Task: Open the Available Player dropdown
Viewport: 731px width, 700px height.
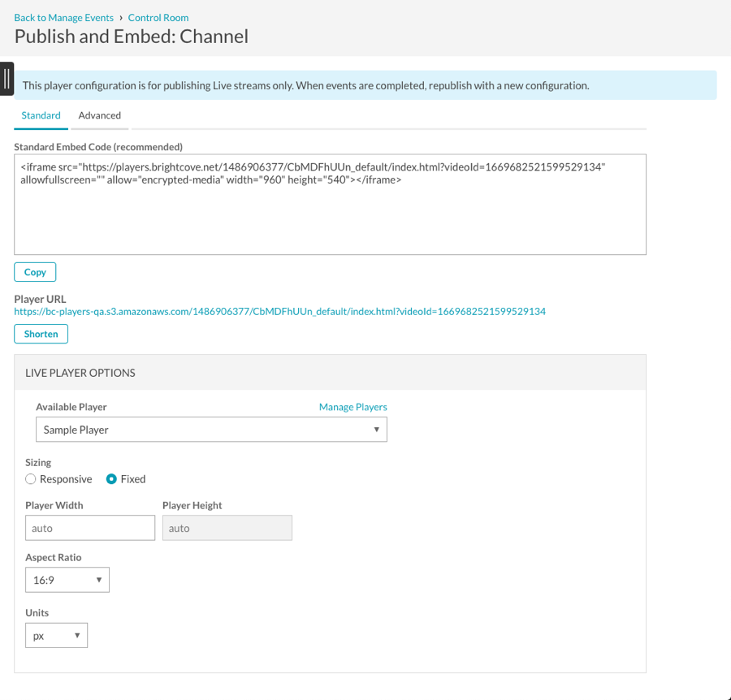Action: point(211,430)
